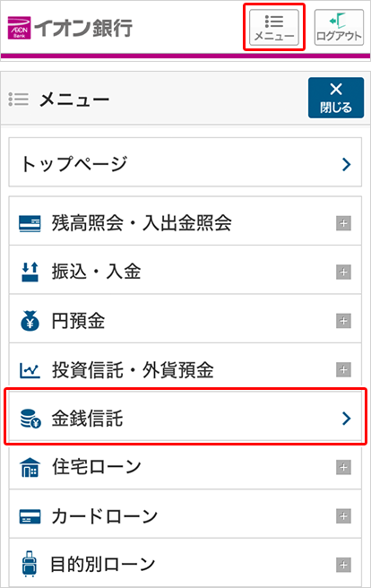Click the suitcase icon for 目的別ローン
The height and width of the screenshot is (588, 371).
pos(30,564)
